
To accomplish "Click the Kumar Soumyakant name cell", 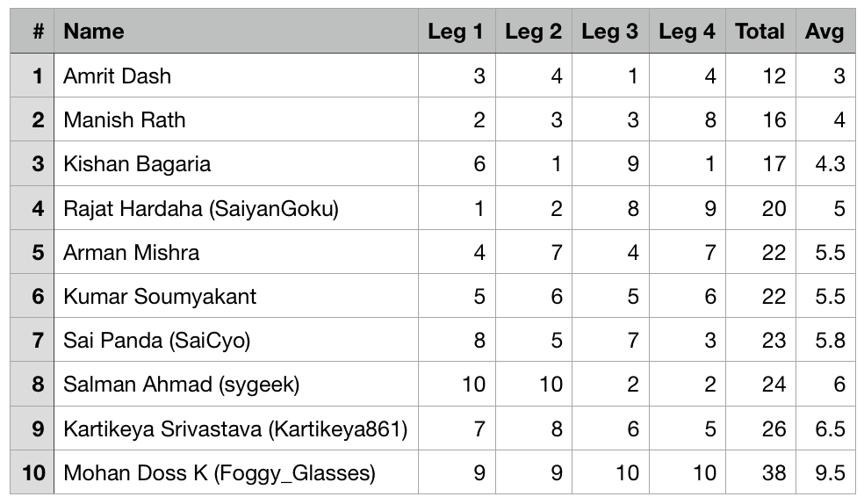I will point(160,297).
